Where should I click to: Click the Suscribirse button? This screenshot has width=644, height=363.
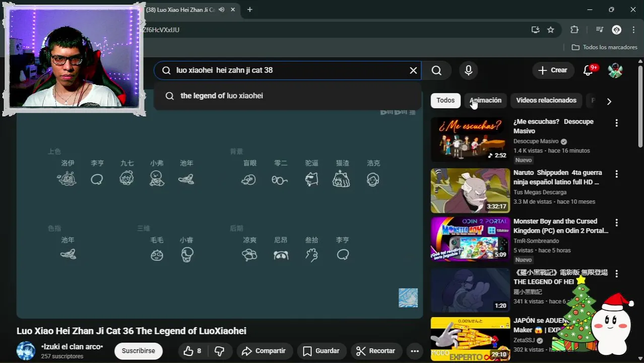[138, 351]
